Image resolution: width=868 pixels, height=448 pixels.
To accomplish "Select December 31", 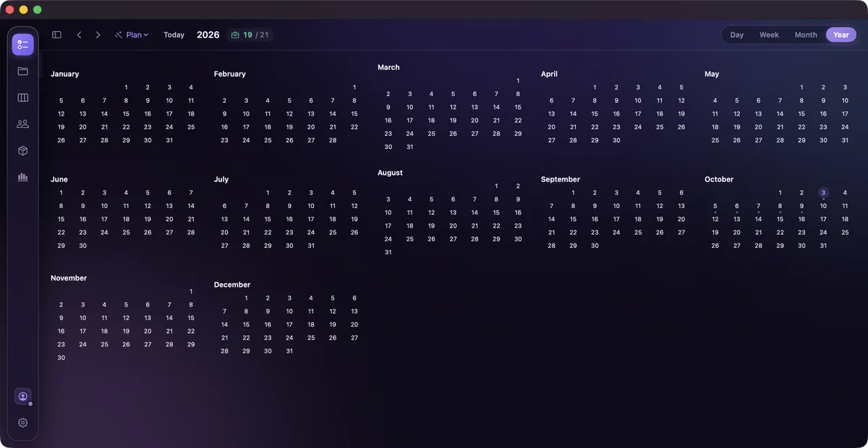I will [x=289, y=351].
